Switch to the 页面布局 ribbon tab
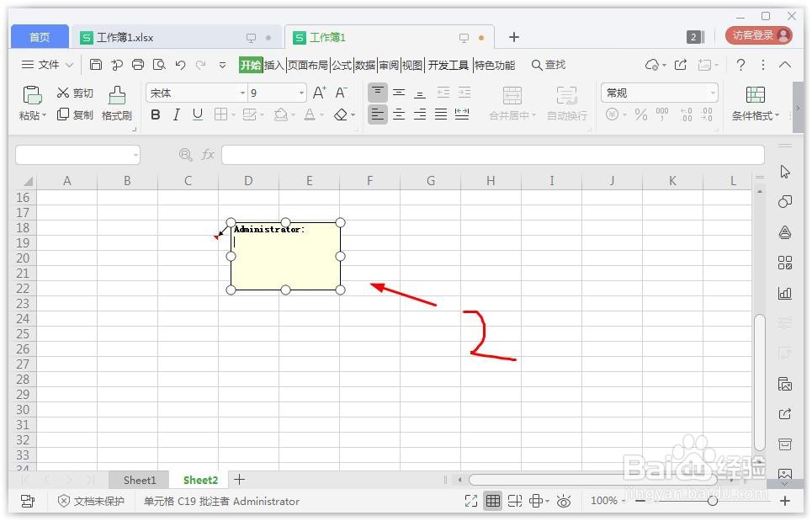Screen dimensions: 812x521 tap(308, 65)
